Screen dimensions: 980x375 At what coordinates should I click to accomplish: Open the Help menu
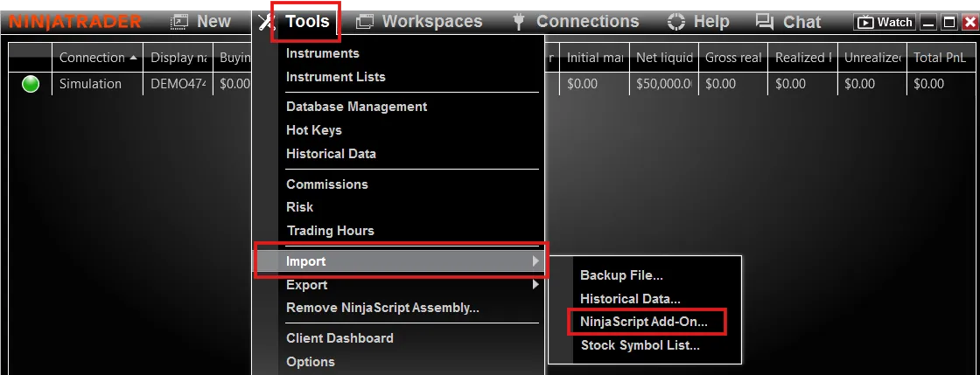(711, 22)
